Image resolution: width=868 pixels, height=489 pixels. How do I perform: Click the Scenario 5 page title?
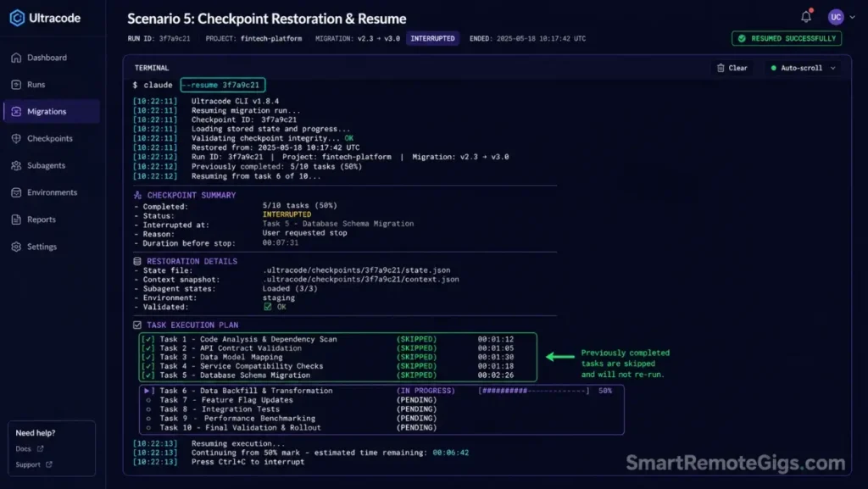tap(267, 19)
